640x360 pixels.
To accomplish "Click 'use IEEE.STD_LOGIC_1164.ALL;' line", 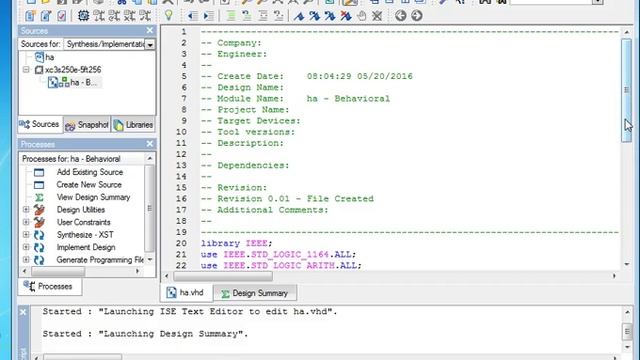I will [x=278, y=255].
